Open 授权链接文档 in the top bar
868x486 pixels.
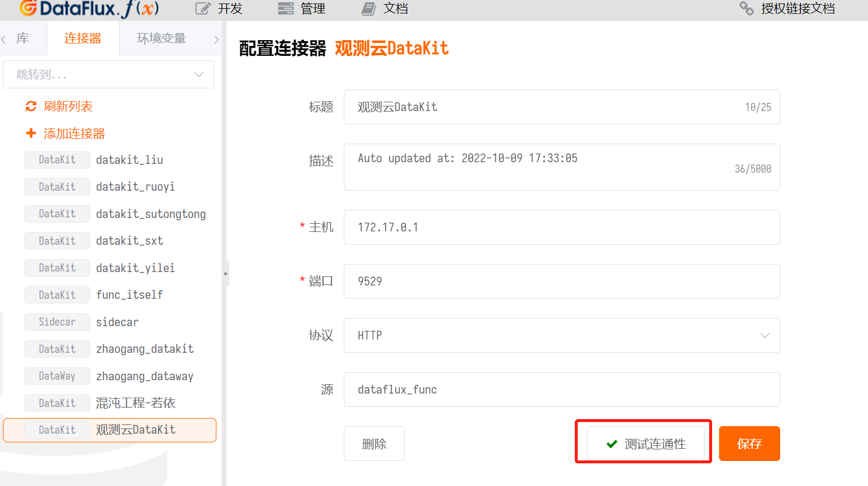point(787,8)
